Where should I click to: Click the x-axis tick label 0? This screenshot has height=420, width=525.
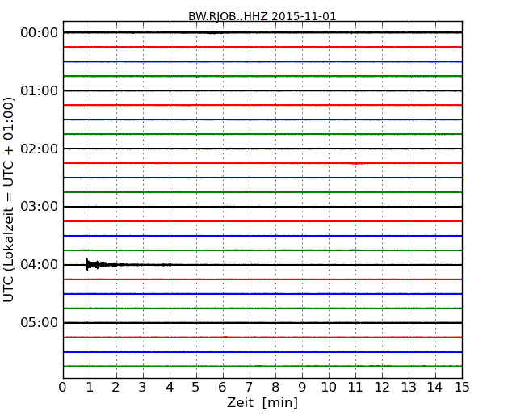point(63,388)
